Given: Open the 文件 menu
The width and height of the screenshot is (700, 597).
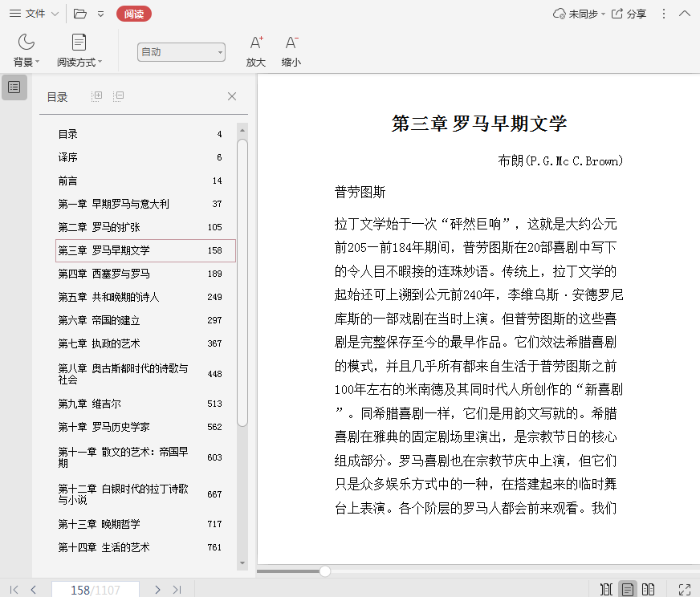Looking at the screenshot, I should (34, 14).
